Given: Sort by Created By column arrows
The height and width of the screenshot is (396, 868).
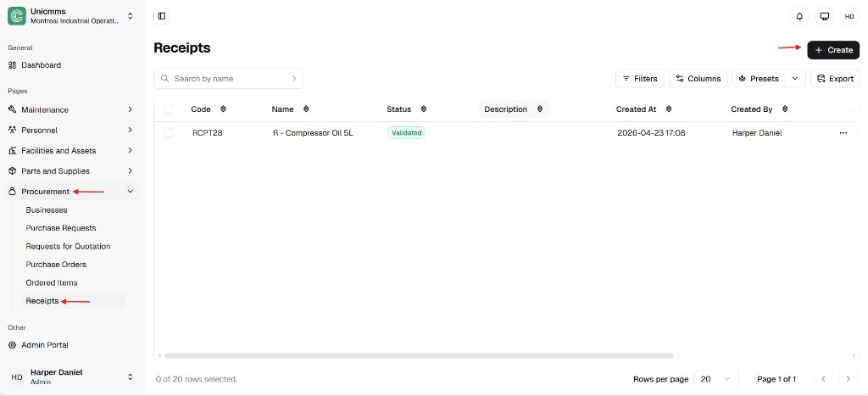Looking at the screenshot, I should [785, 109].
